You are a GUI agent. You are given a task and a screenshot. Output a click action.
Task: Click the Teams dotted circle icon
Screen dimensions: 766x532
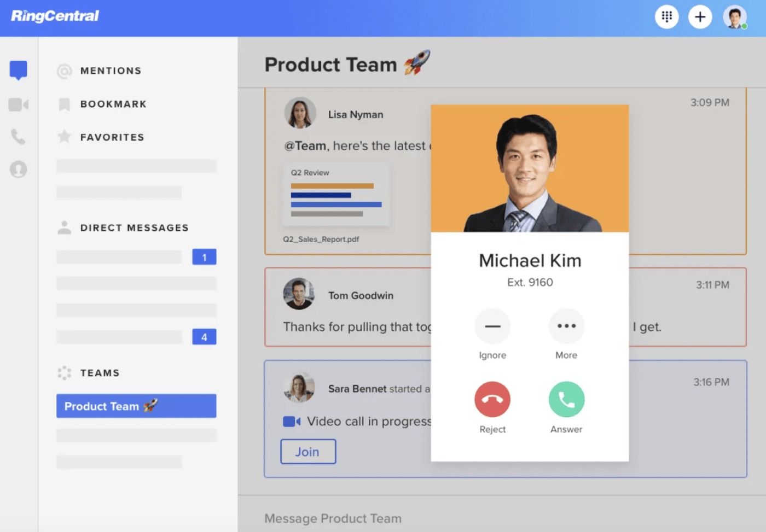[64, 373]
